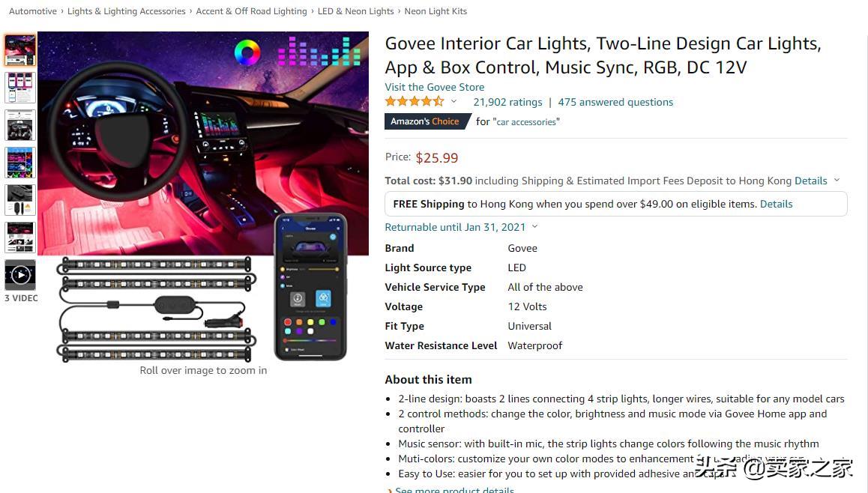Viewport: 868px width, 493px height.
Task: Expand the total cost Details chevron
Action: 837,180
